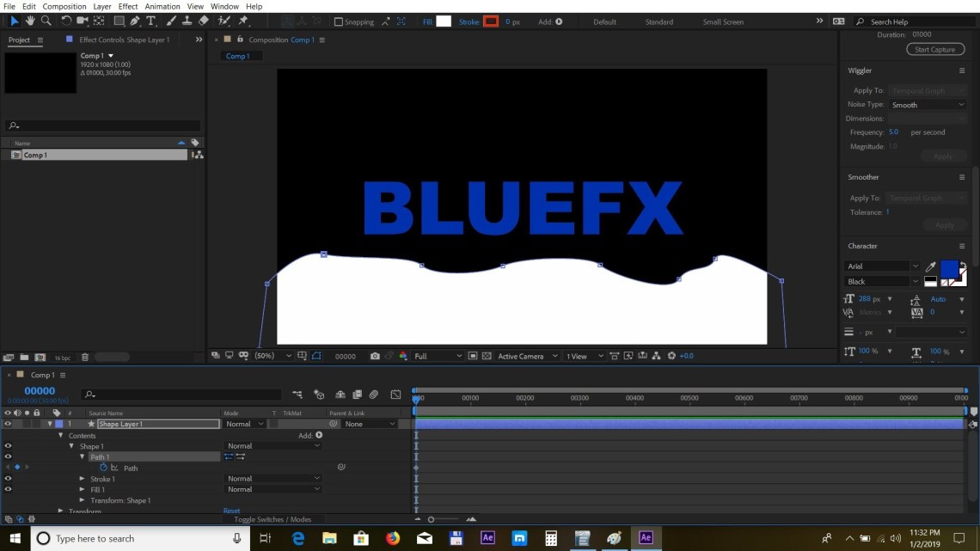The height and width of the screenshot is (551, 980).
Task: Click the Start Capture button
Action: click(x=935, y=49)
